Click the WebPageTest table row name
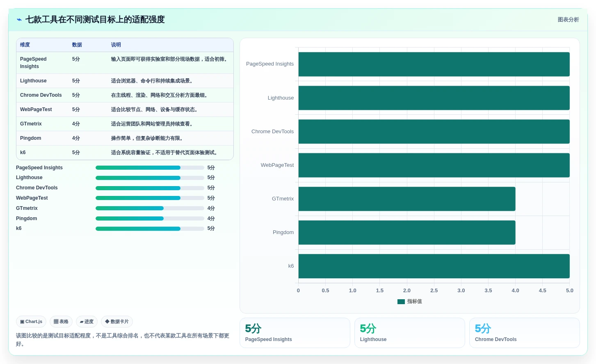The width and height of the screenshot is (596, 364). (36, 109)
